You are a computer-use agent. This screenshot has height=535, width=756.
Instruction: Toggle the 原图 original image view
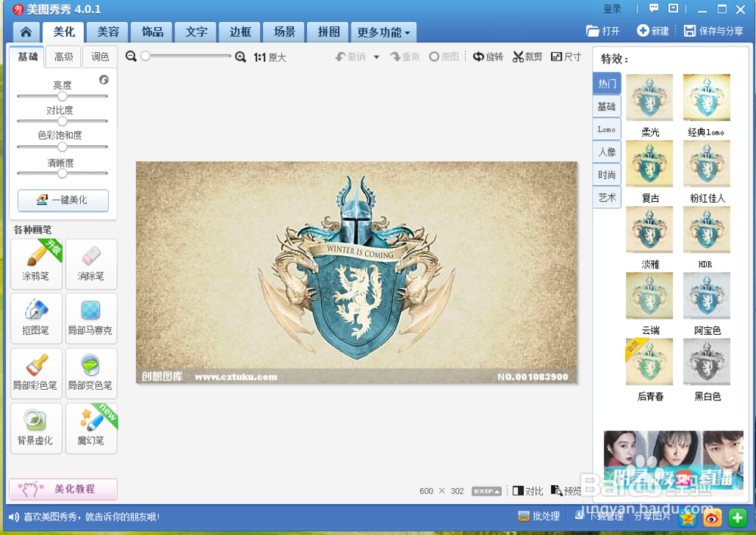coord(444,57)
